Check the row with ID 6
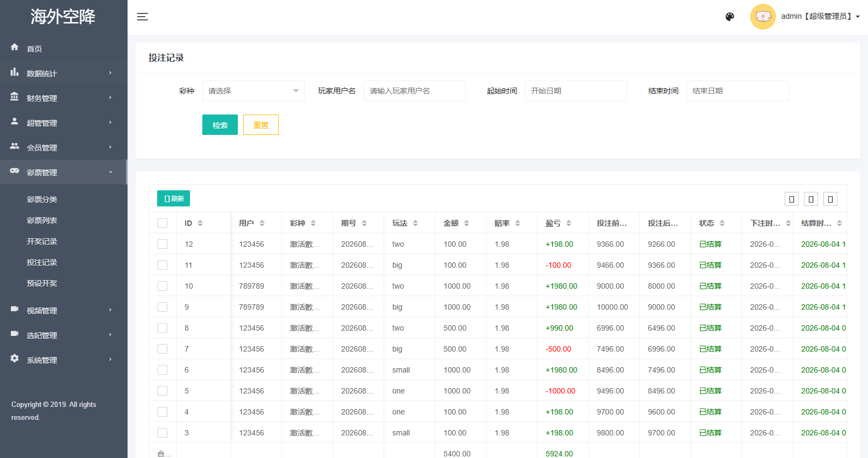The image size is (868, 458). (x=163, y=370)
